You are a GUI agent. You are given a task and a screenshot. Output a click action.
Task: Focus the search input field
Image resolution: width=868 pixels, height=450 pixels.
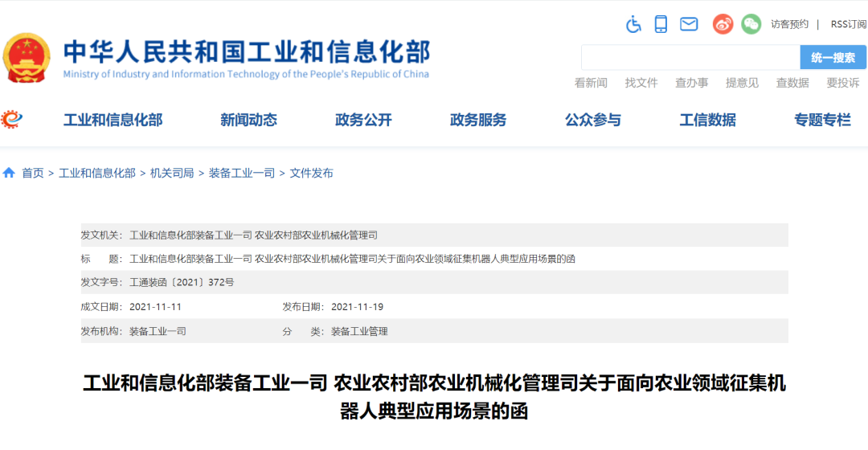(x=690, y=58)
